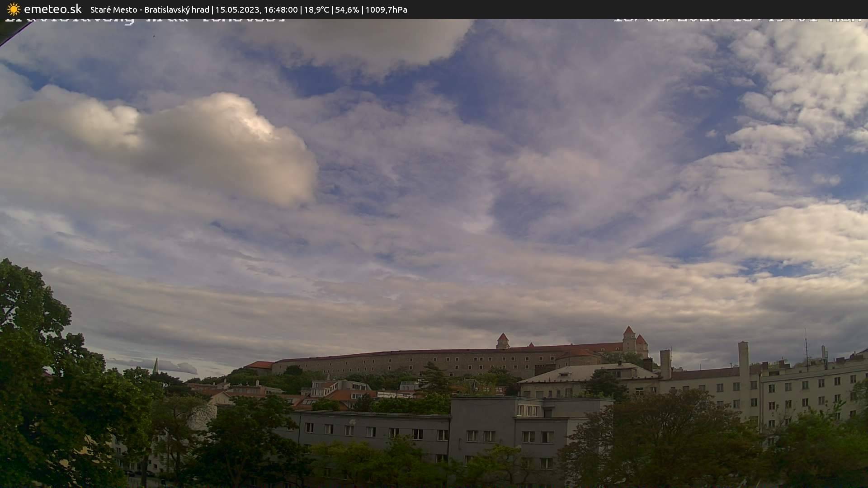Click the long castle wall facade
The height and width of the screenshot is (488, 868).
pos(407,363)
